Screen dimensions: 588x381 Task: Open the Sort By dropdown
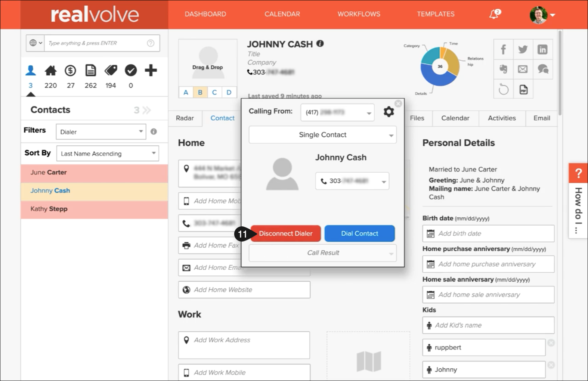[108, 154]
